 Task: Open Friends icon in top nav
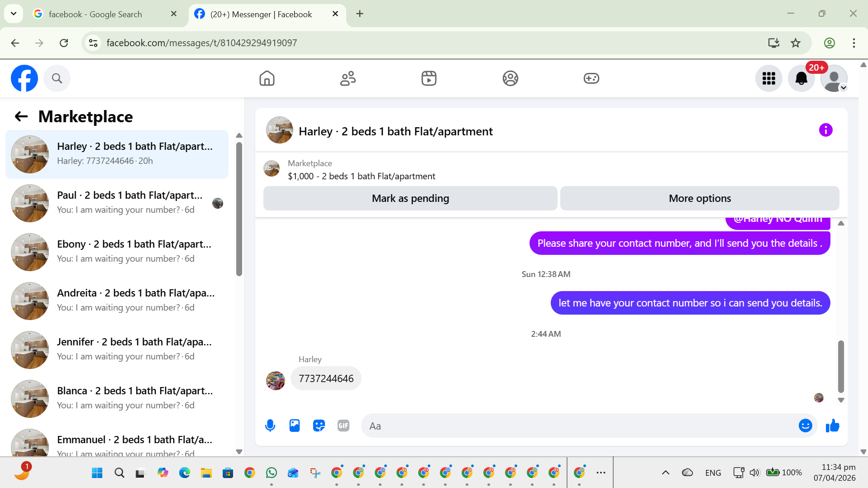[x=348, y=78]
